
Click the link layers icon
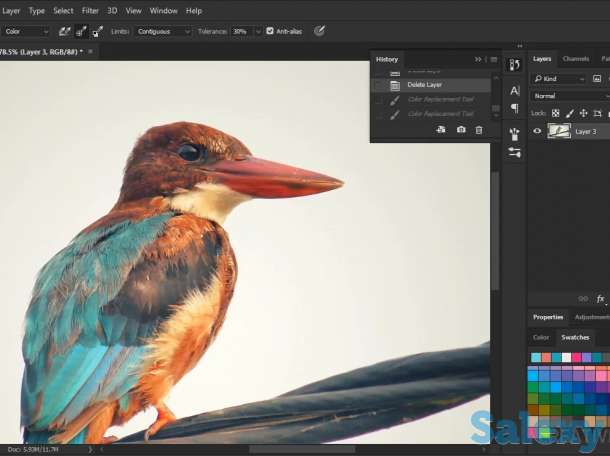point(583,299)
